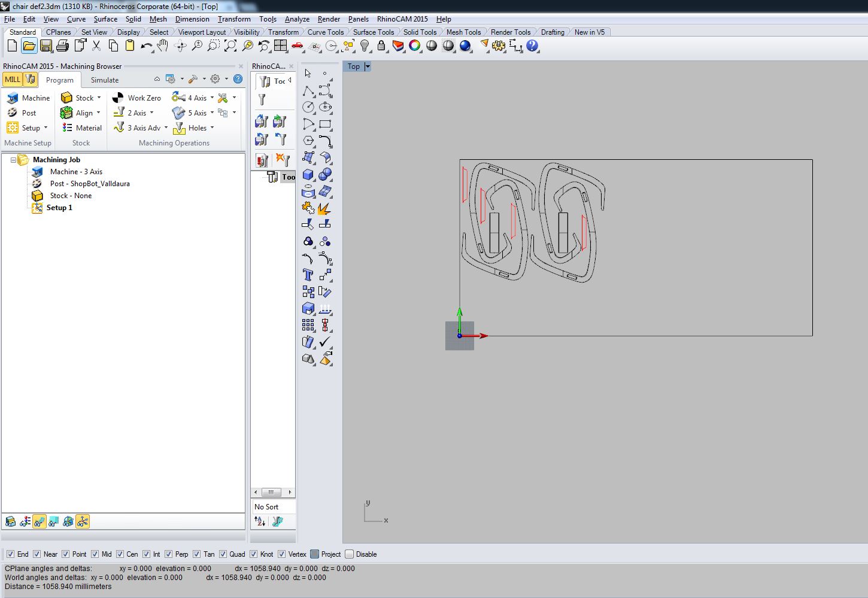Toggle the End osnap checkbox

point(10,554)
